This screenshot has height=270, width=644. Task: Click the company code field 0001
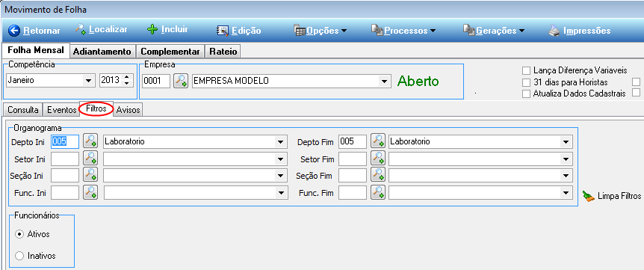tap(156, 81)
